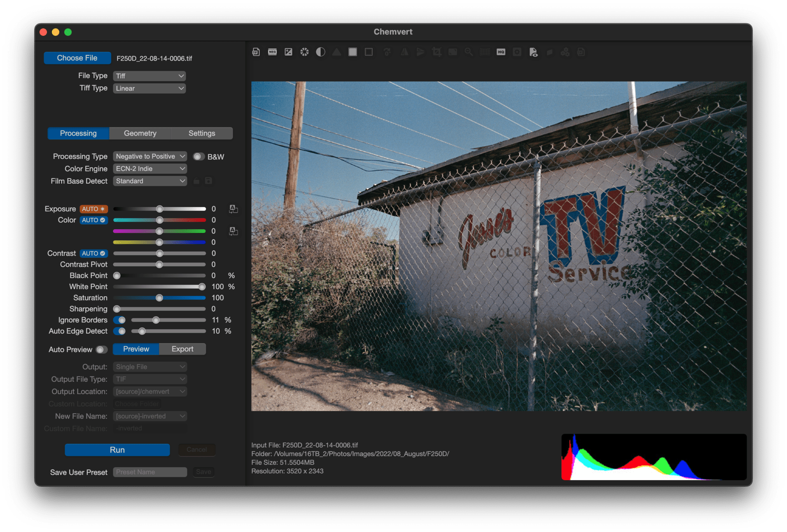Screen dimensions: 787x532
Task: Disable the Ignore Borders toggle
Action: [x=120, y=320]
